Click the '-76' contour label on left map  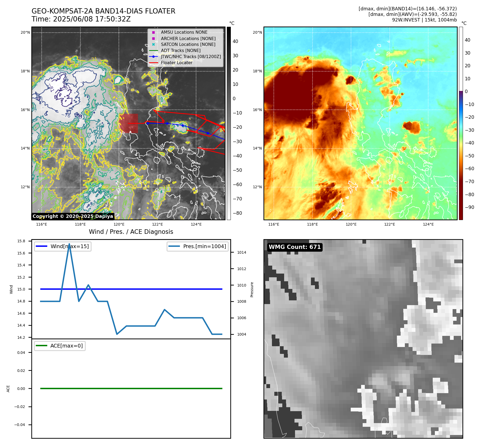coord(66,115)
